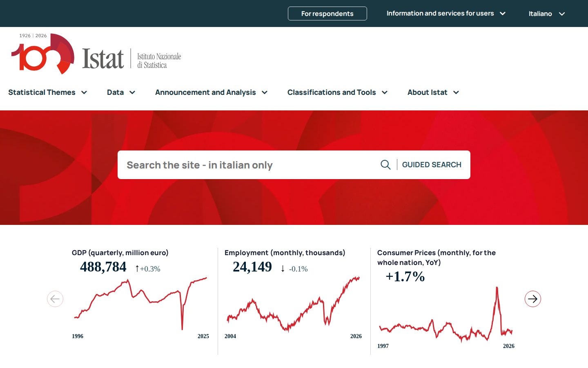Open the GUIDED SEARCH link
This screenshot has width=588, height=368.
tap(432, 165)
